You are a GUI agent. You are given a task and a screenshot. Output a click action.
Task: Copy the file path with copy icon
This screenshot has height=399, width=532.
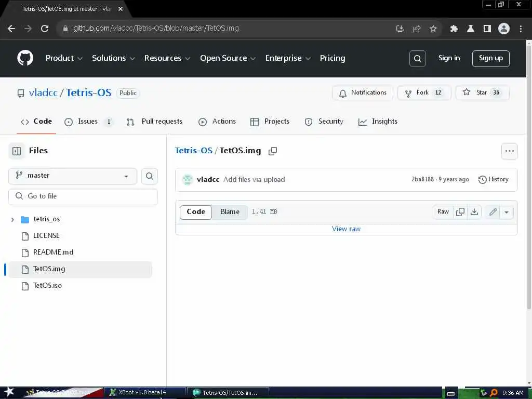[x=272, y=151]
